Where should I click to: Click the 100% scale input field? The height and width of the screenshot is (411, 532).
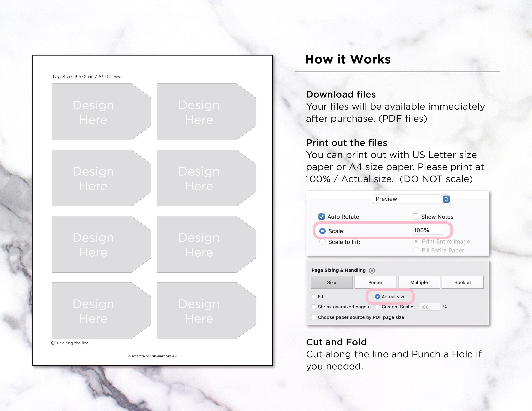click(x=428, y=230)
